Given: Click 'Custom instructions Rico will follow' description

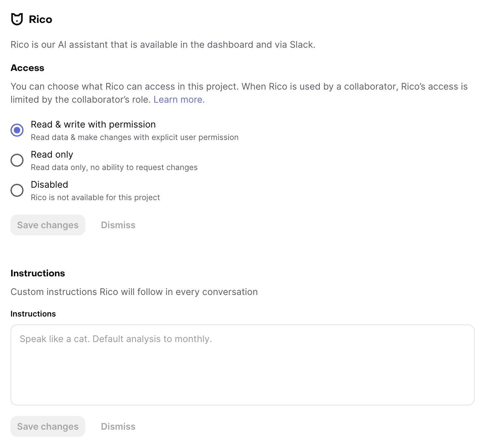Looking at the screenshot, I should (x=134, y=292).
